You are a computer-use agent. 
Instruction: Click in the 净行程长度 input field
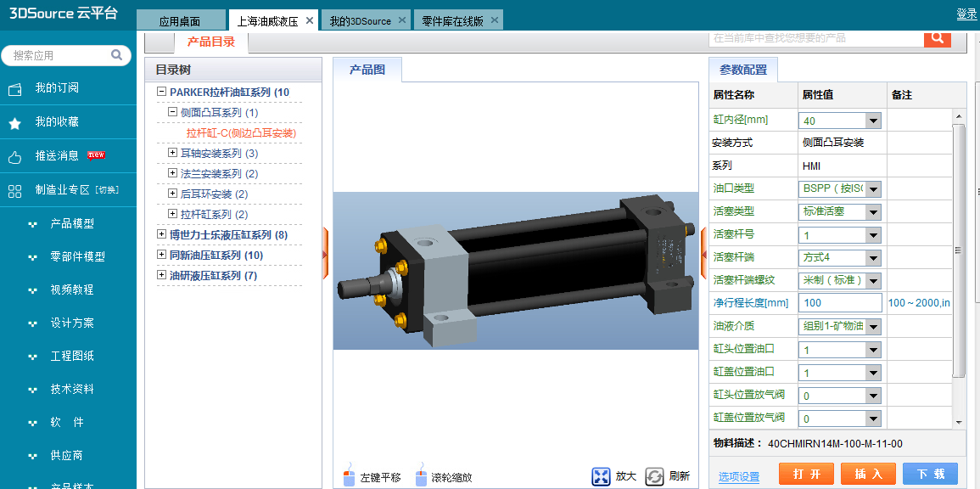click(x=840, y=303)
